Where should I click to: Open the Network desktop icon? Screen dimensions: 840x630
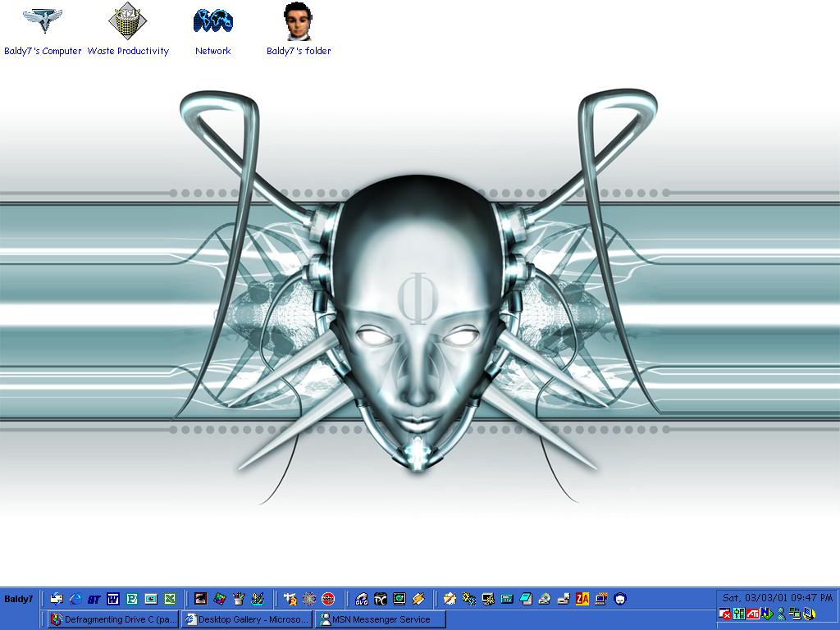(x=212, y=23)
